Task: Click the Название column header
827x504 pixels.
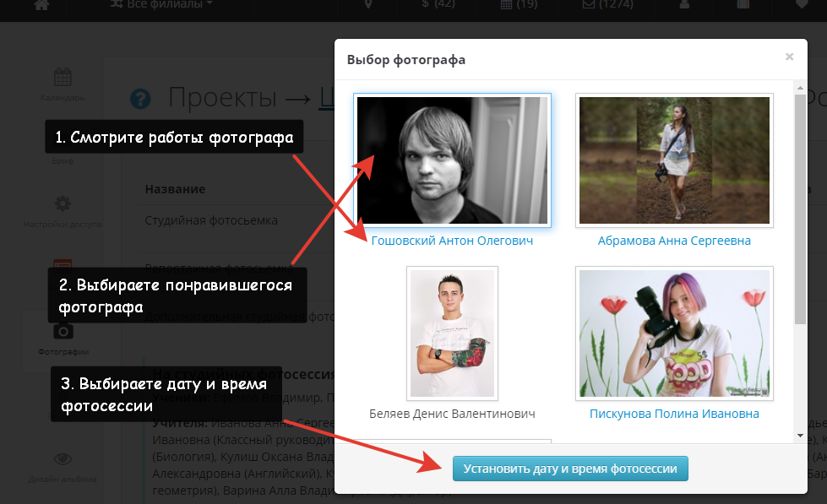Action: (x=175, y=189)
